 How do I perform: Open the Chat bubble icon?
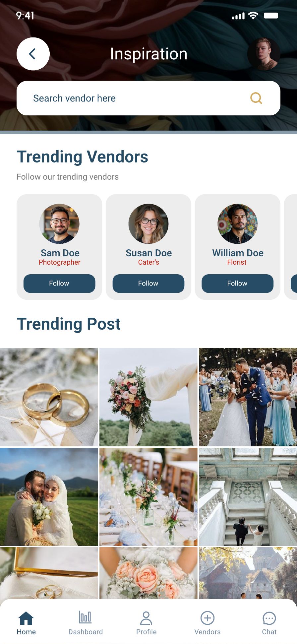pos(269,618)
